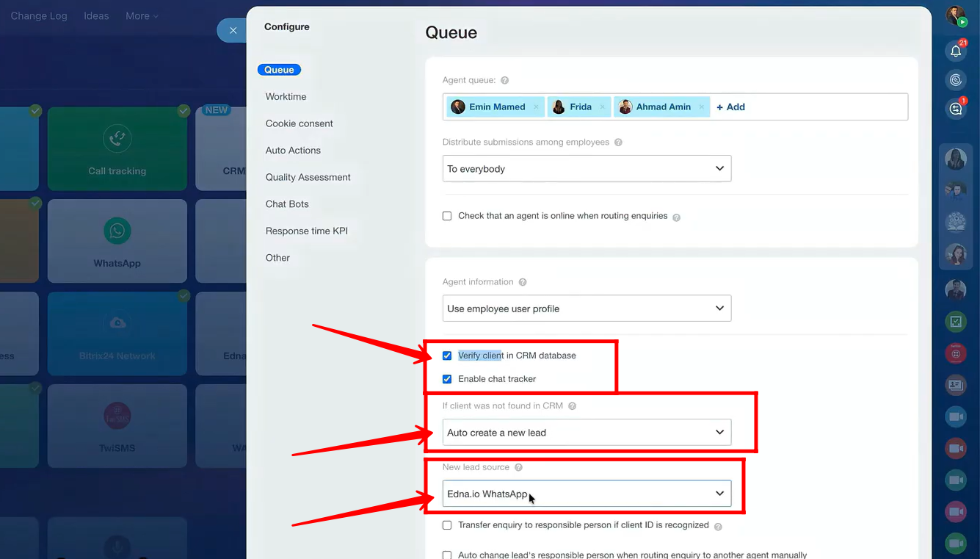Open the Auto create a new lead dropdown
980x559 pixels.
click(587, 433)
